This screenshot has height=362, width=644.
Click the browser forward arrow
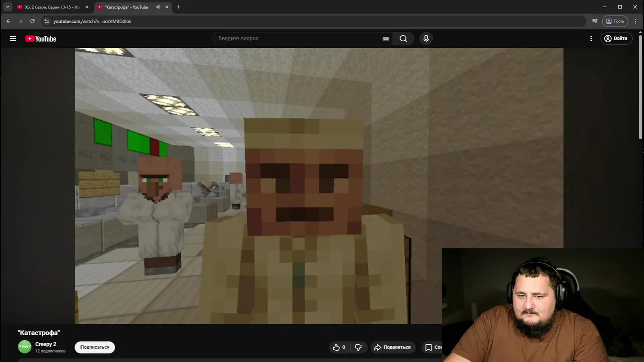coord(20,21)
